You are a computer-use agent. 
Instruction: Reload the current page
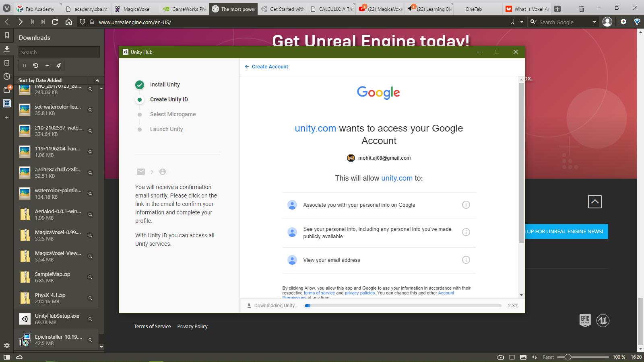tap(55, 22)
